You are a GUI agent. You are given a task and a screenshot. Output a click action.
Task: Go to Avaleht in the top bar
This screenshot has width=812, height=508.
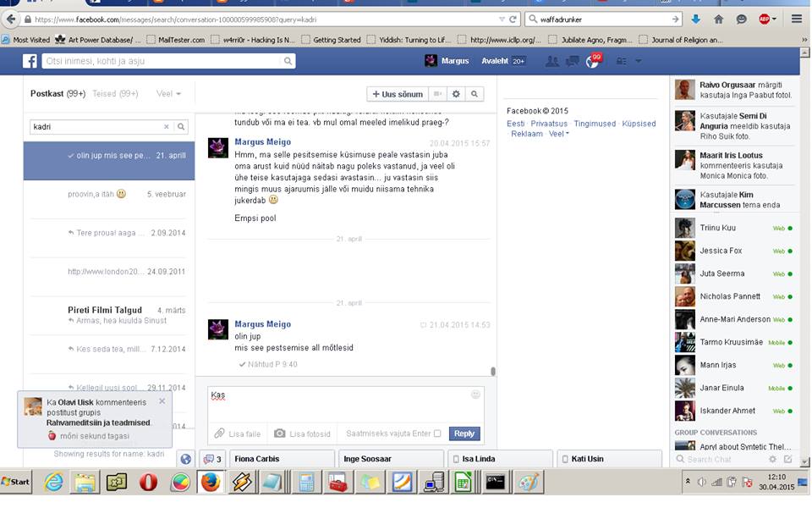pos(495,61)
